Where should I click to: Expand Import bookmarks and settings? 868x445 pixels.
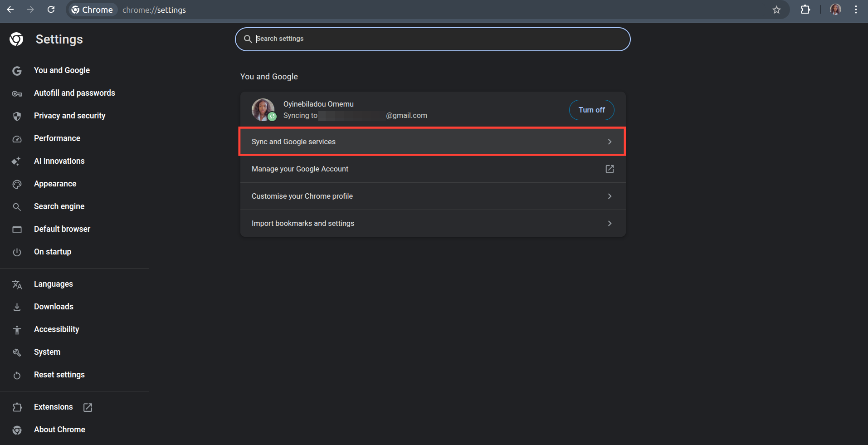(432, 223)
